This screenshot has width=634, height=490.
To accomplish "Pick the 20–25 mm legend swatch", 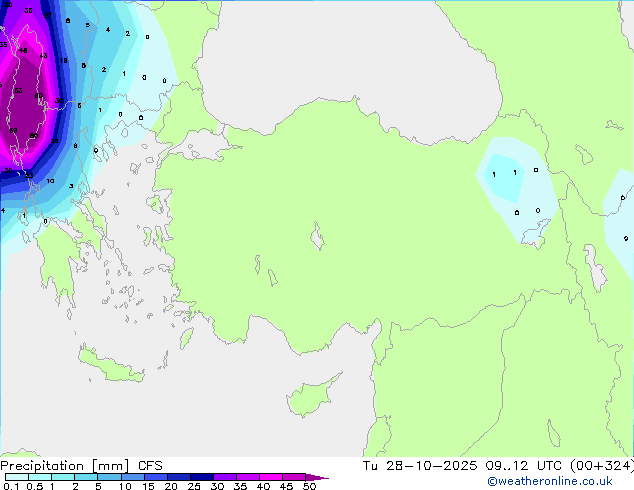I will (x=179, y=477).
